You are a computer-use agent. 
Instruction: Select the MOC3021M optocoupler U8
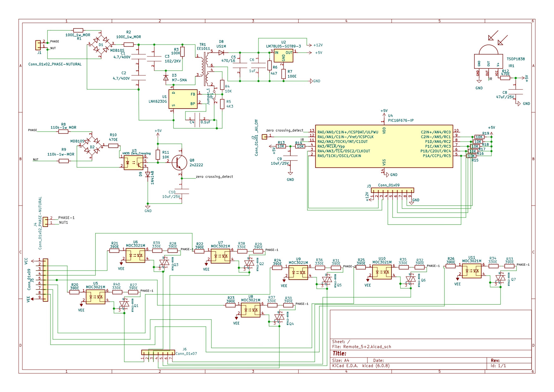[250, 310]
